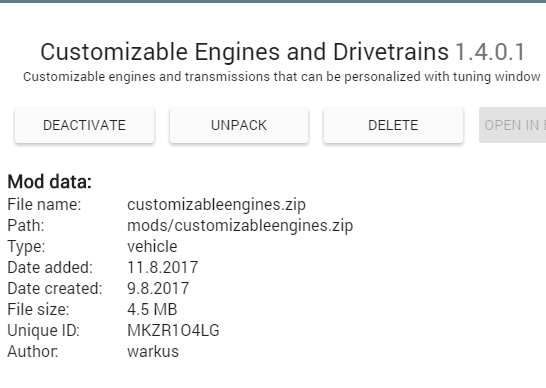This screenshot has height=388, width=546.
Task: Select the customizableengines.zip file name value
Action: coord(216,204)
